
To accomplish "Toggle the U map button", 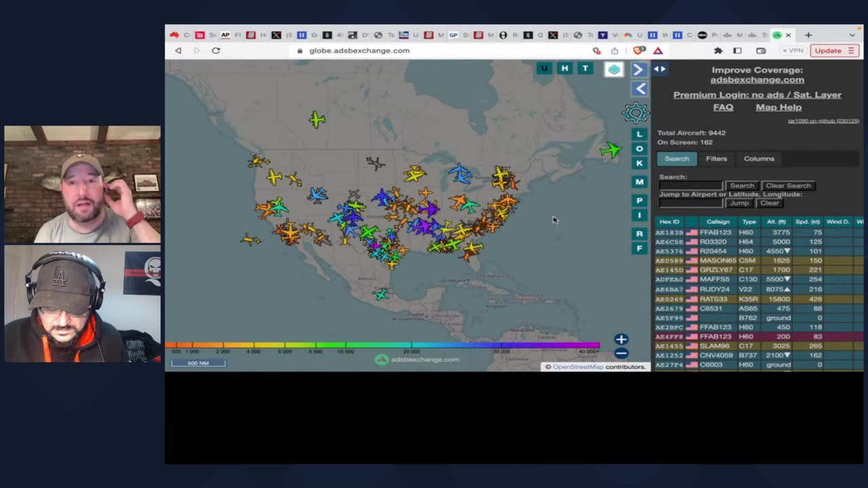I will [544, 68].
